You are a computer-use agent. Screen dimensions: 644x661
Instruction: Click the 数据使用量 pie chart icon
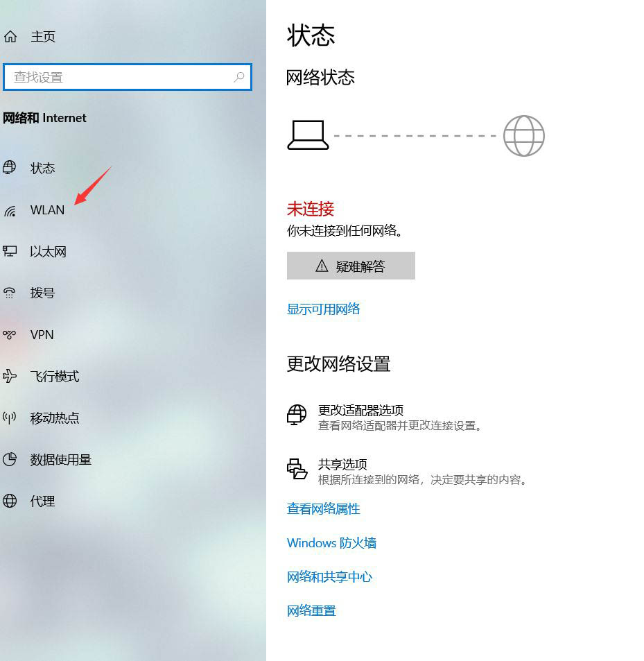coord(10,460)
